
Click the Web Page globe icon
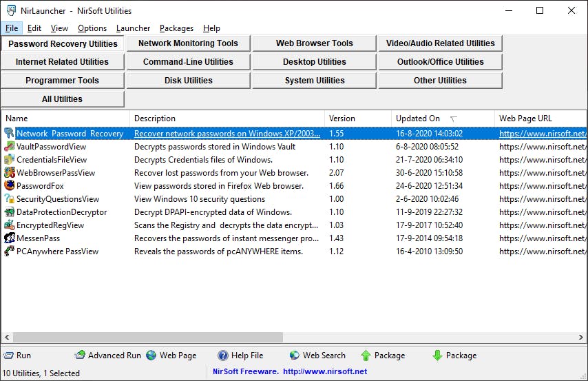(151, 355)
